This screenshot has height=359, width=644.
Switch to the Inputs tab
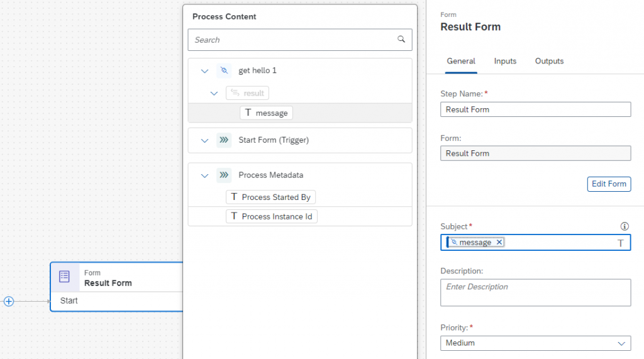[x=505, y=61]
